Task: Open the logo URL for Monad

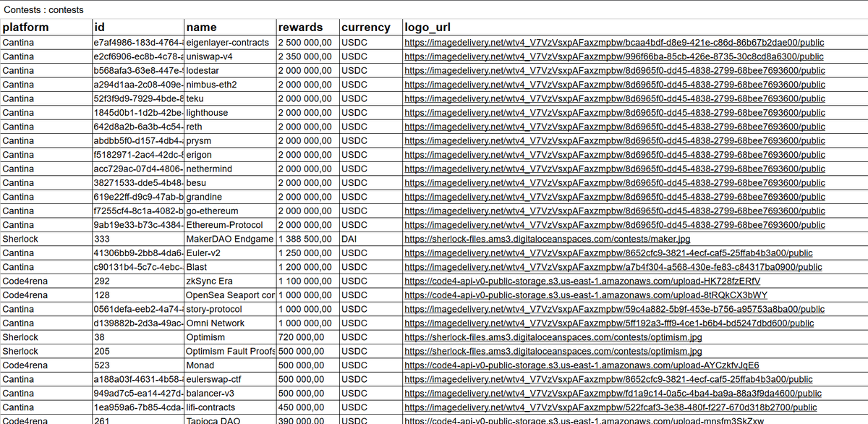Action: click(581, 365)
